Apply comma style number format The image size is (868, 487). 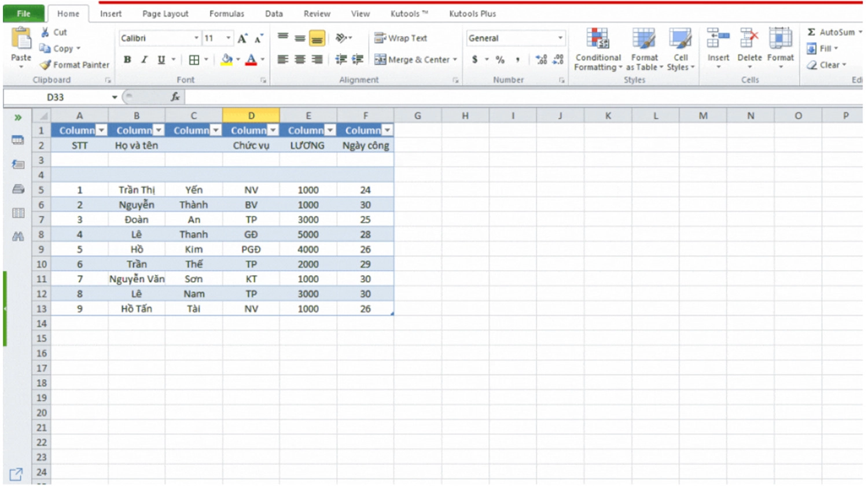(x=517, y=60)
